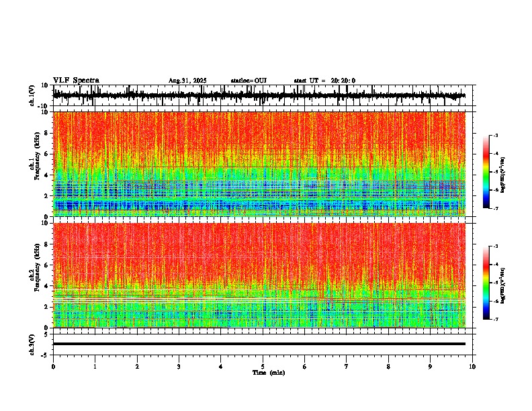Click the log(PSD) units label beside ch.1 color bar

[x=503, y=175]
